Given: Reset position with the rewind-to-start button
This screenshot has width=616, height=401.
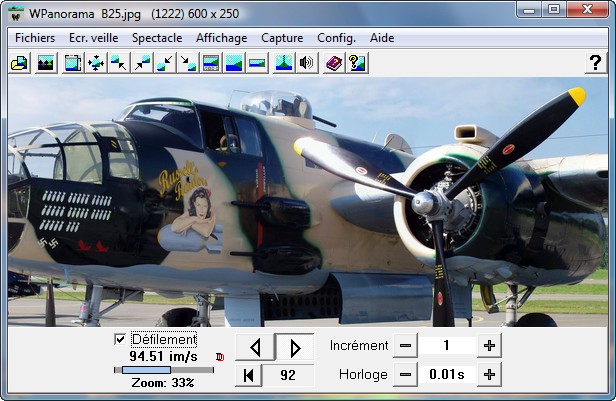Looking at the screenshot, I should (x=248, y=375).
